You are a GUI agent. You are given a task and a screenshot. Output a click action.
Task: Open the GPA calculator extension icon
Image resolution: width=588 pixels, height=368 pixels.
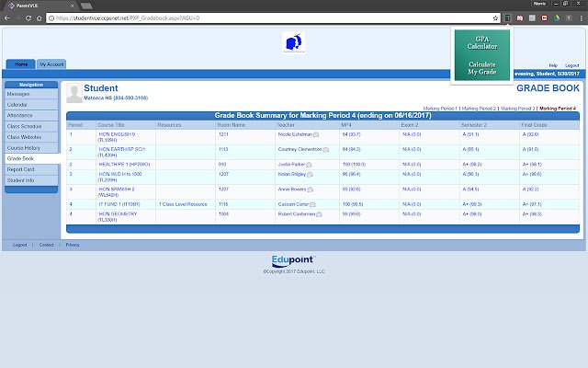[507, 18]
